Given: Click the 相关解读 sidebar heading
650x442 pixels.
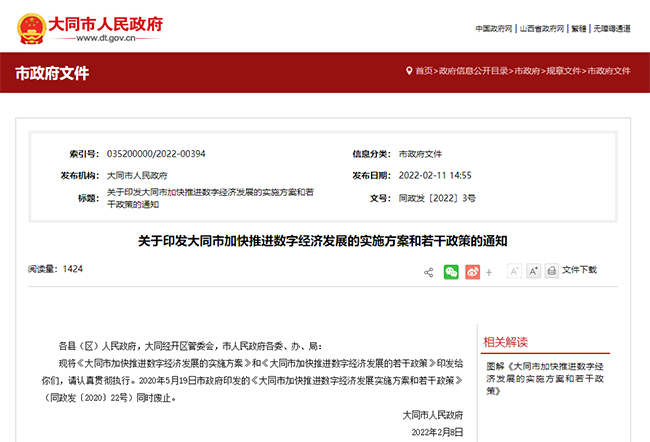Looking at the screenshot, I should click(x=505, y=342).
